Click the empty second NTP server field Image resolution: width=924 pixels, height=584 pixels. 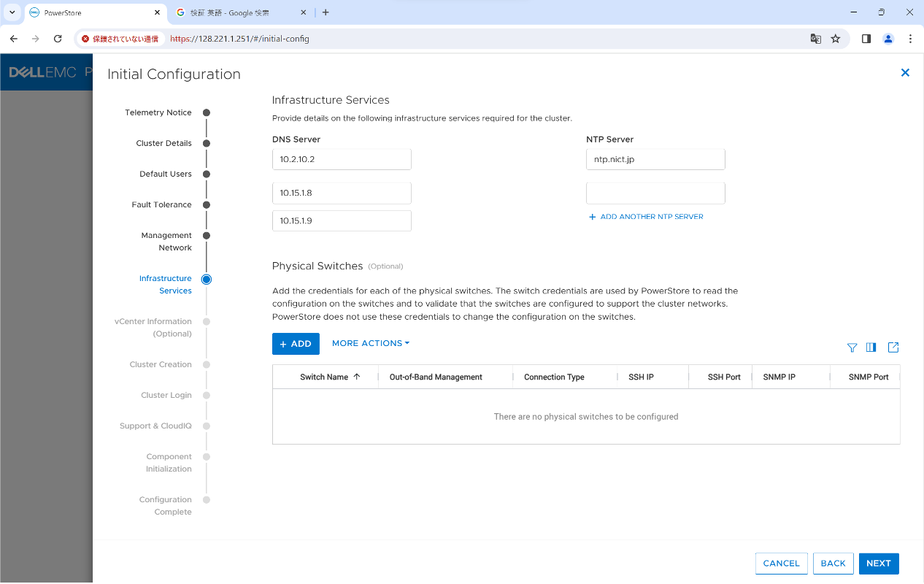pyautogui.click(x=655, y=193)
